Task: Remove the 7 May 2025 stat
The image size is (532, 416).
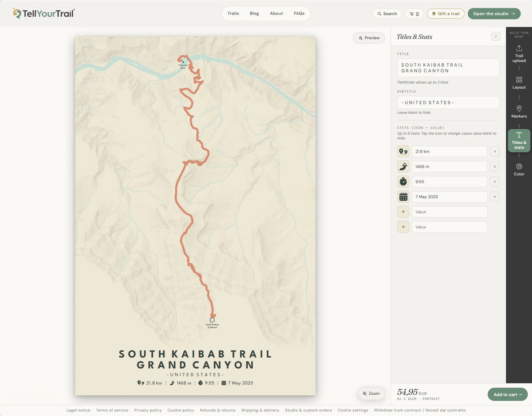Action: pos(495,196)
